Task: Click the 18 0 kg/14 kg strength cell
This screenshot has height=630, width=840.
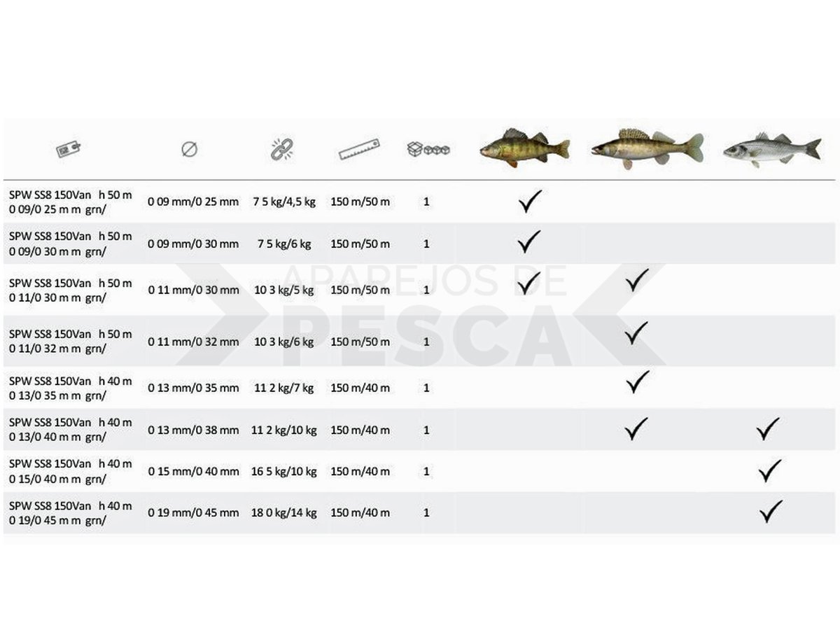Action: pos(283,513)
